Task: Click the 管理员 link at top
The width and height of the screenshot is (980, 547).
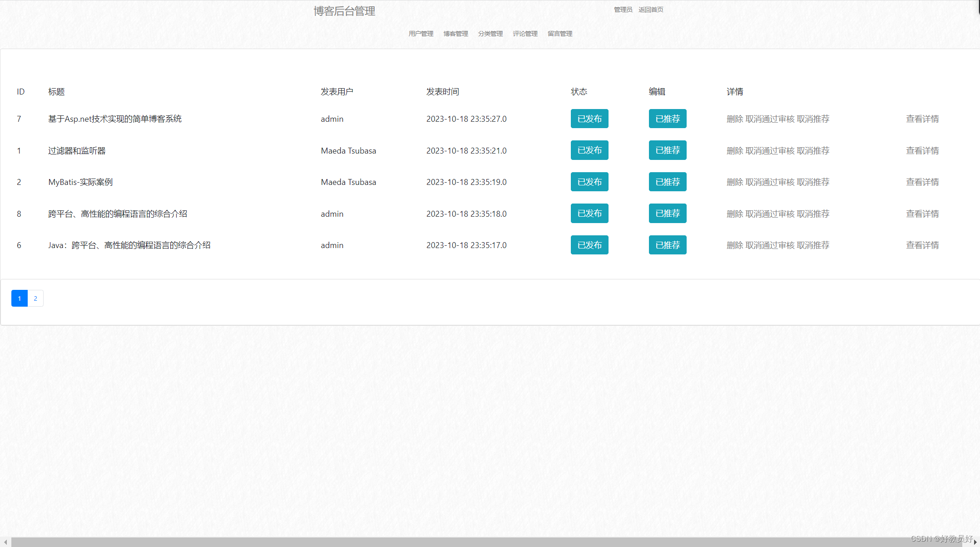Action: pos(623,9)
